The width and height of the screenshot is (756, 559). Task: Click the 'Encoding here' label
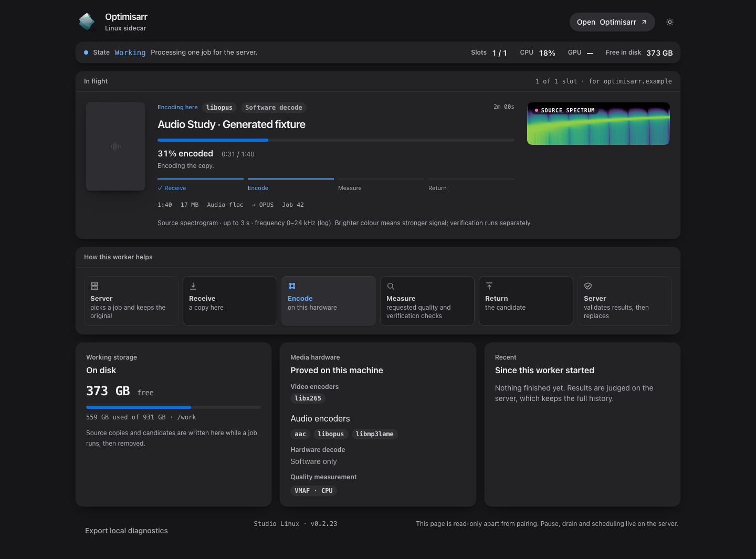point(177,107)
